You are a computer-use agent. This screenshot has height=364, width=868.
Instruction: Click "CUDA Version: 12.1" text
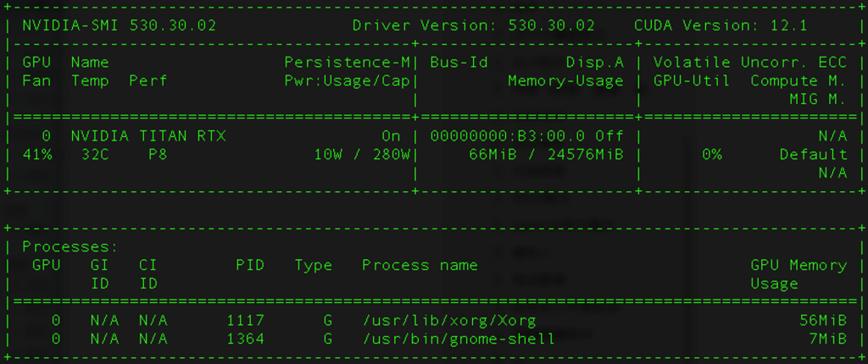click(721, 25)
